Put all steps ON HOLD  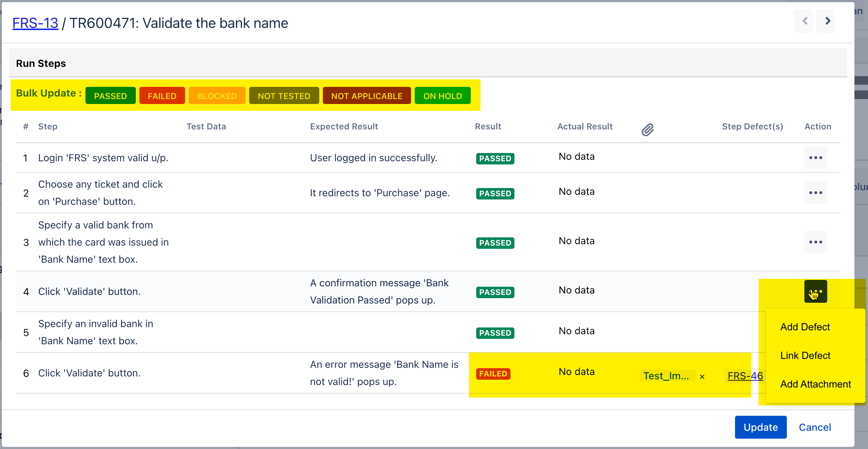coord(442,96)
